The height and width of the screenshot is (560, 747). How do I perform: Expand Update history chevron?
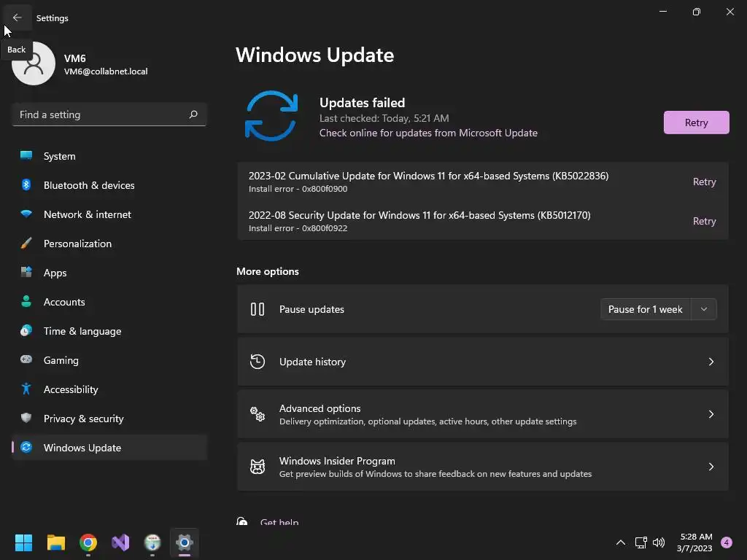pyautogui.click(x=711, y=362)
